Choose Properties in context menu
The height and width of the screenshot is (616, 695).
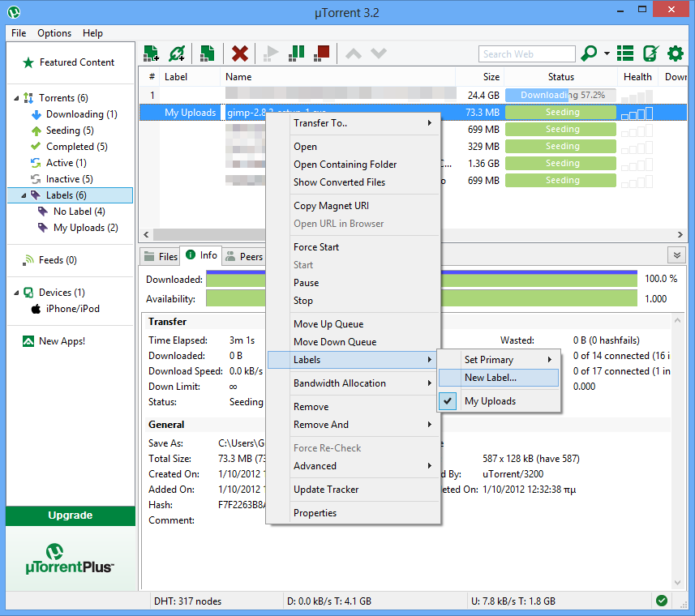354,513
